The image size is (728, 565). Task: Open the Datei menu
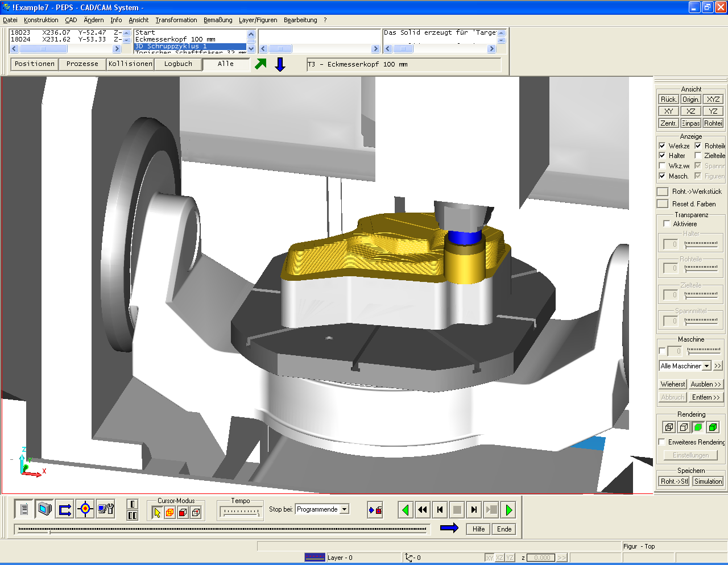coord(10,20)
